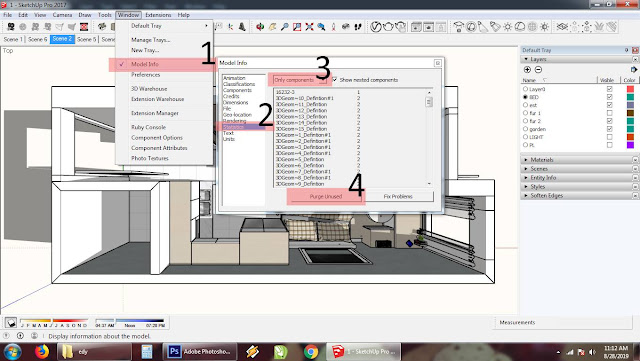Toggle visibility of the flr 2 layer
Viewport: 640px width, 361px height.
tap(609, 121)
